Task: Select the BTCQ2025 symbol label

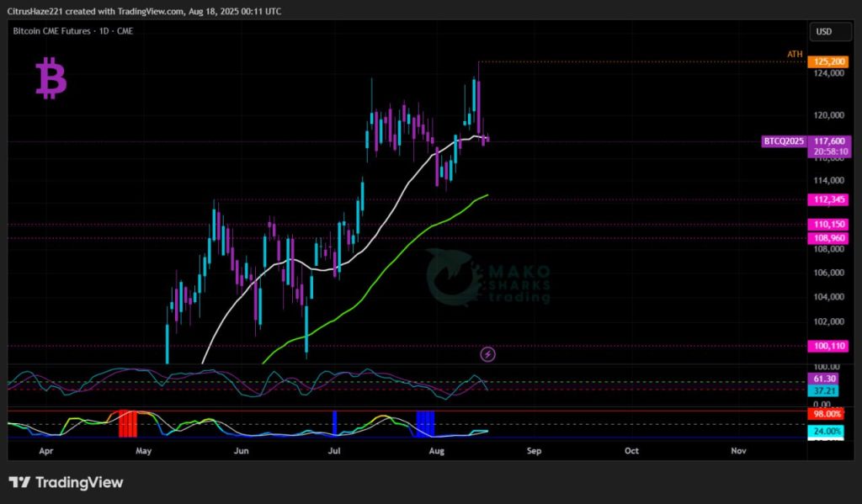Action: 783,141
